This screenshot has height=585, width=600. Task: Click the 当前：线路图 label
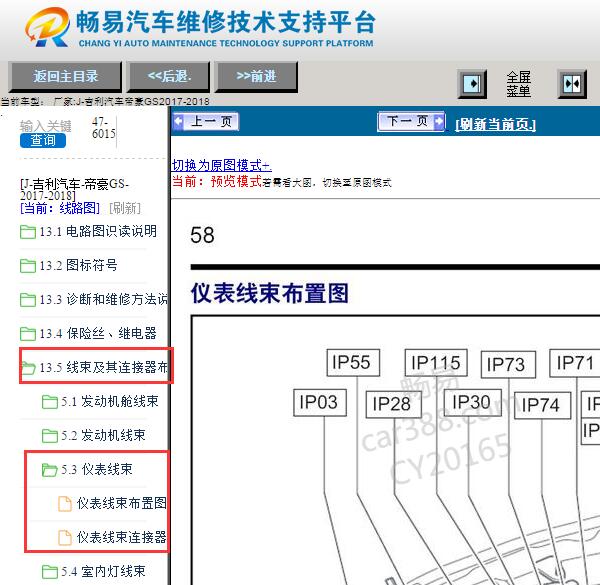[60, 209]
